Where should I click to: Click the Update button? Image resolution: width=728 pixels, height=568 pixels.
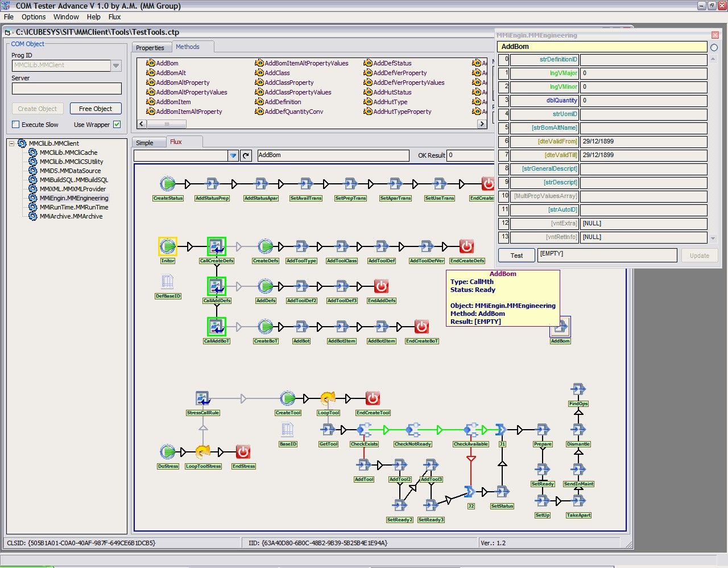(x=700, y=256)
